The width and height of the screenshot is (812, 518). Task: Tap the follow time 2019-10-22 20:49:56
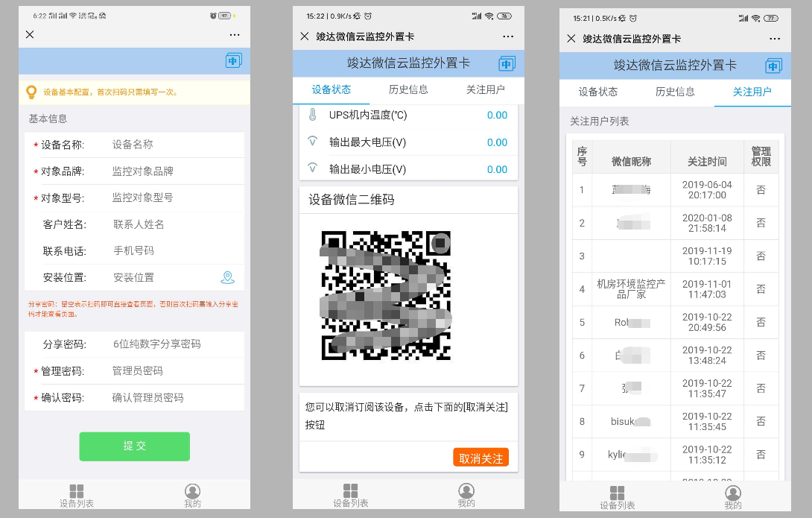[x=708, y=322]
